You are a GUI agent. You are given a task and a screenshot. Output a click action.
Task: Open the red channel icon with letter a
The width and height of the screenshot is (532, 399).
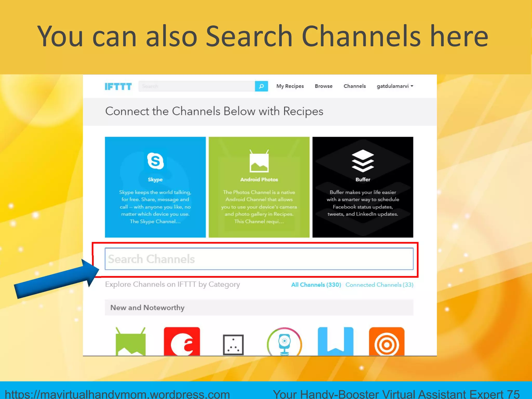(x=182, y=341)
